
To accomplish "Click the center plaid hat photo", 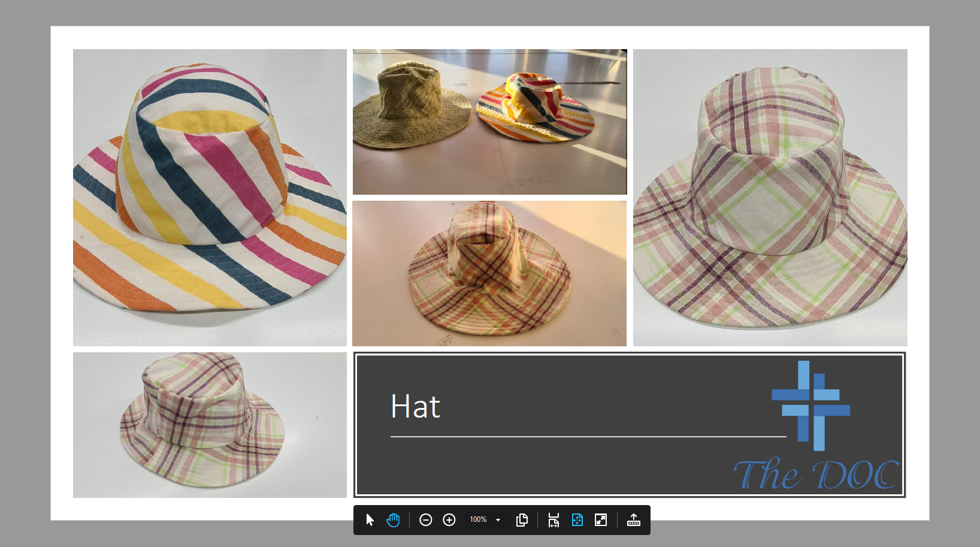I will coord(489,273).
